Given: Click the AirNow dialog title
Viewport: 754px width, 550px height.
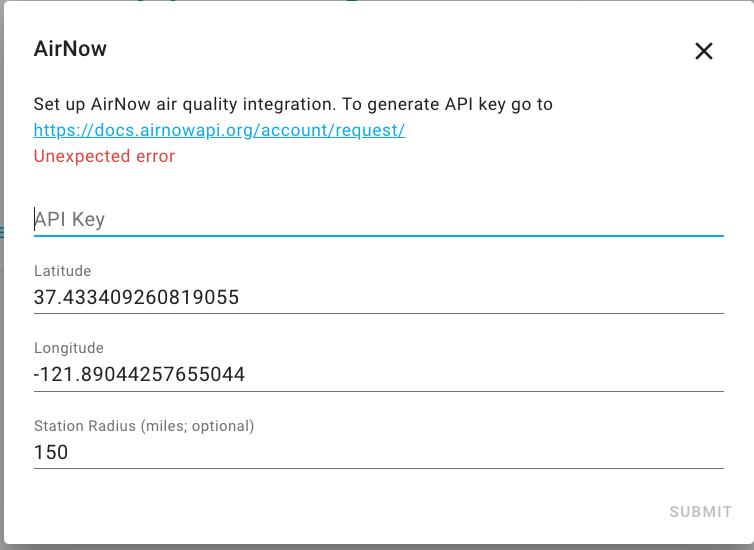Looking at the screenshot, I should [x=70, y=49].
